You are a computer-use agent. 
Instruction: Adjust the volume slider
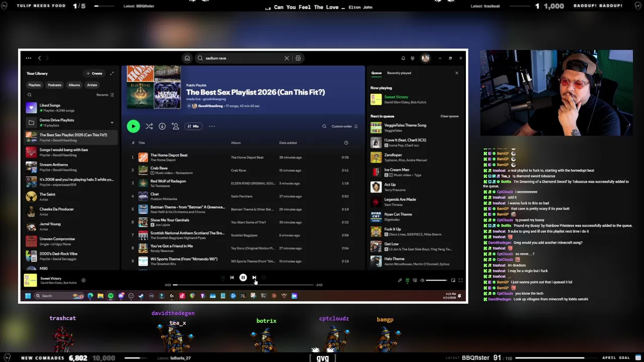coord(436,281)
